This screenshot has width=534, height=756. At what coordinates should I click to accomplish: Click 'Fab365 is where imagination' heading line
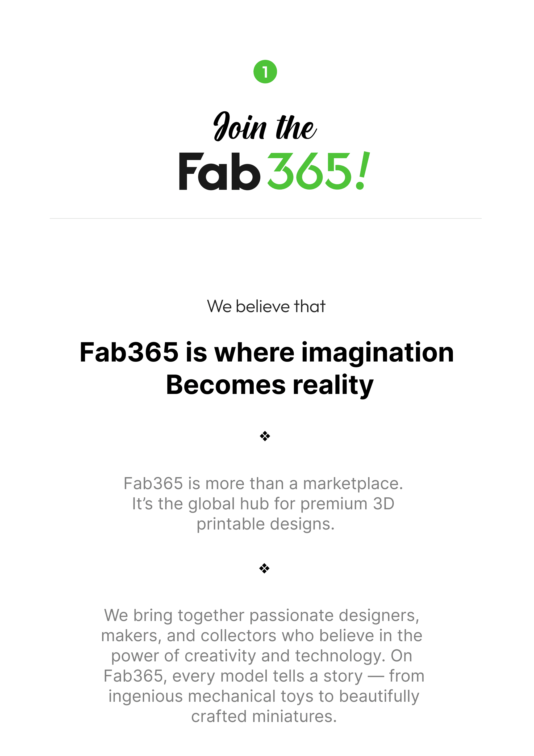coord(267,353)
